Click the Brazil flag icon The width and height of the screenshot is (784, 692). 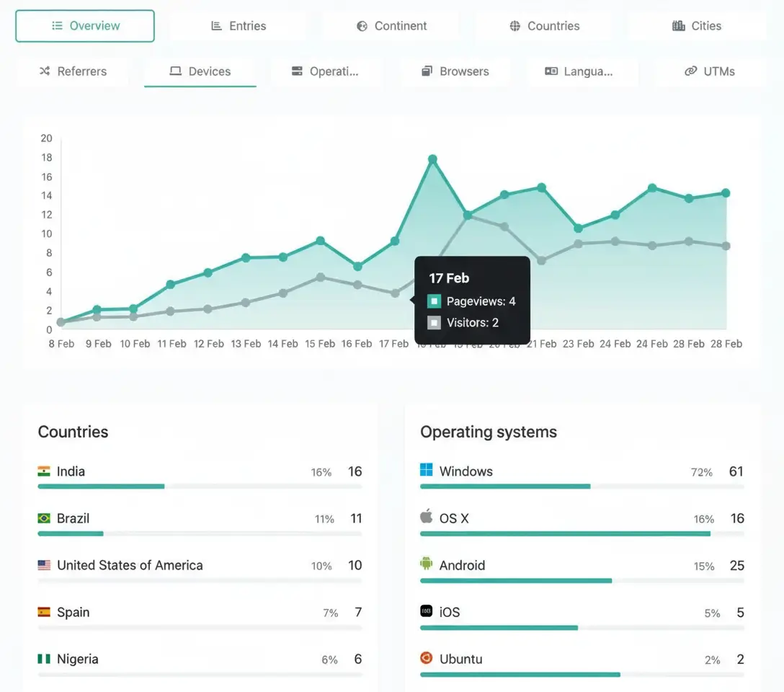pyautogui.click(x=44, y=518)
